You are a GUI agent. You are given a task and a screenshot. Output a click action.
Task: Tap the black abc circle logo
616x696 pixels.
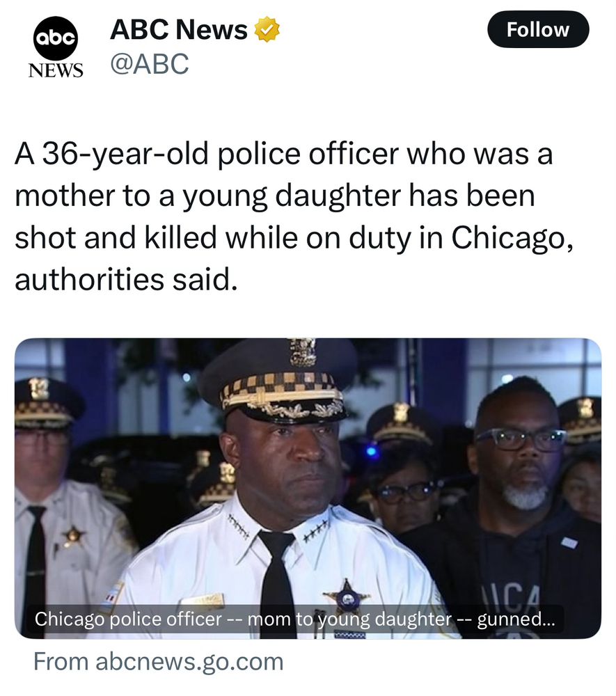point(56,38)
